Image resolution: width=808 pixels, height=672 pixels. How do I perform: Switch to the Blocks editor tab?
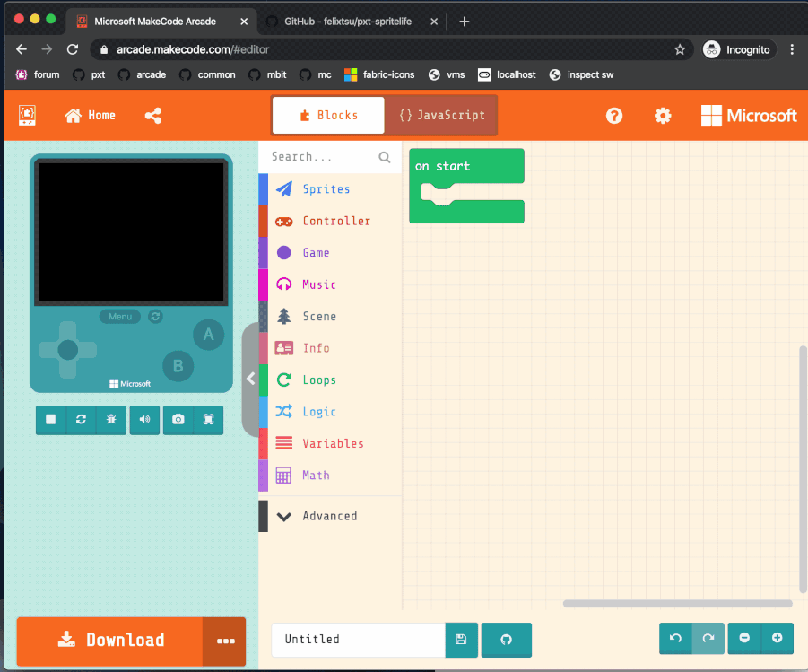pos(328,115)
